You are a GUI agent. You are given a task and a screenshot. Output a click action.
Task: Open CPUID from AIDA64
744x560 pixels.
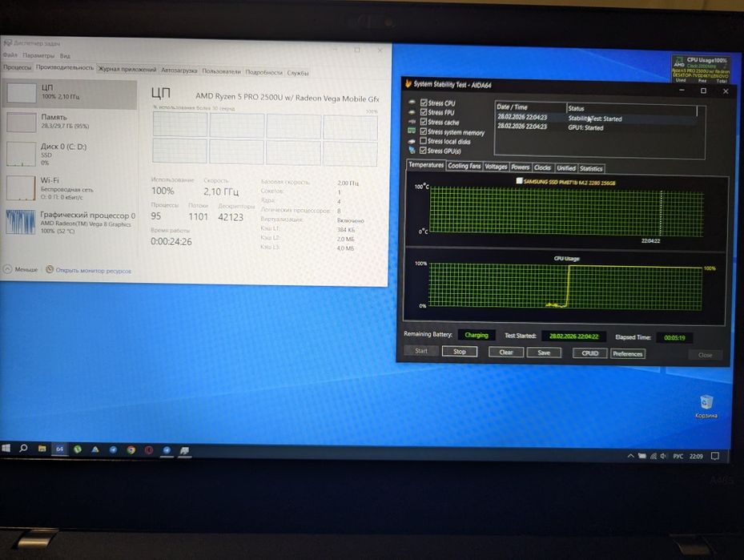[589, 353]
